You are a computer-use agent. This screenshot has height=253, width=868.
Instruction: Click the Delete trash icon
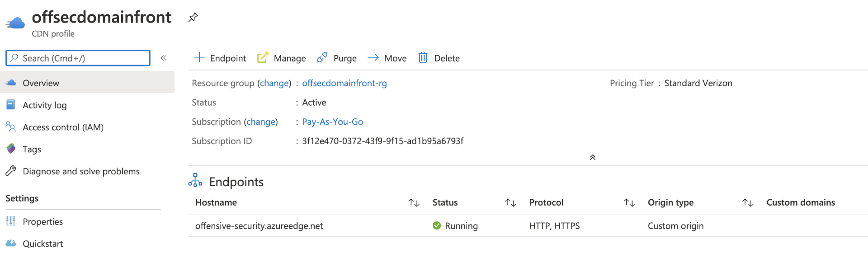[423, 57]
